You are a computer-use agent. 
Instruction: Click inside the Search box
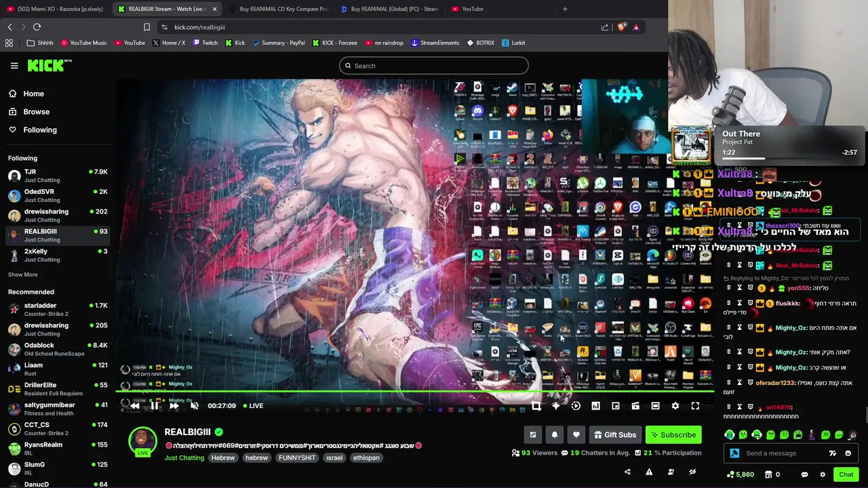[434, 66]
